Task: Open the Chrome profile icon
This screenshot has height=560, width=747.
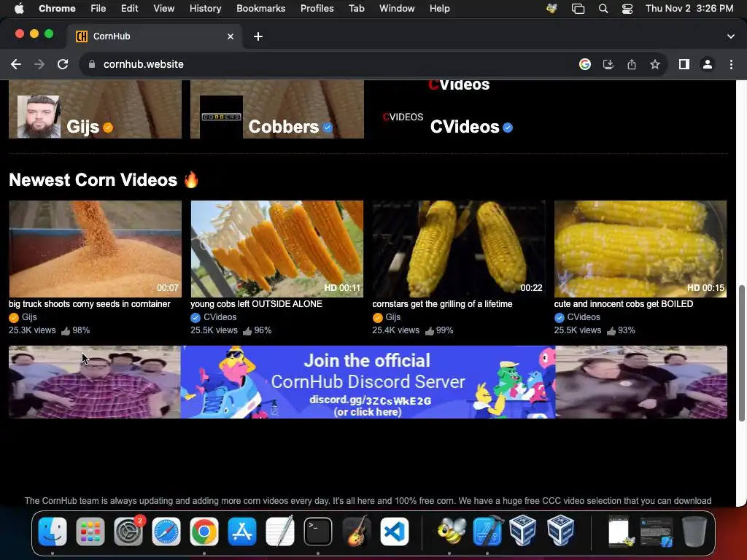Action: (x=708, y=64)
